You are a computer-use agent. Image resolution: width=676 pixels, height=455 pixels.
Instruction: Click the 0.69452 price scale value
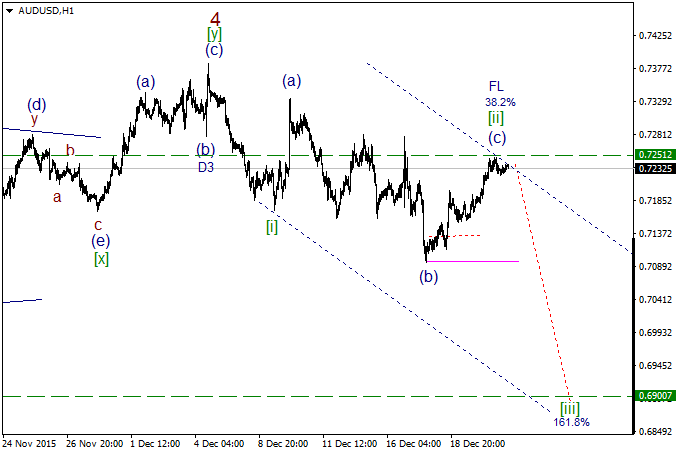point(655,366)
